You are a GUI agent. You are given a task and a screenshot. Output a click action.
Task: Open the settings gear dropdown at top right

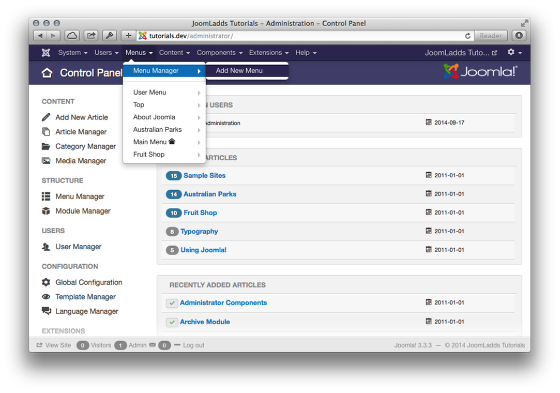pyautogui.click(x=515, y=53)
